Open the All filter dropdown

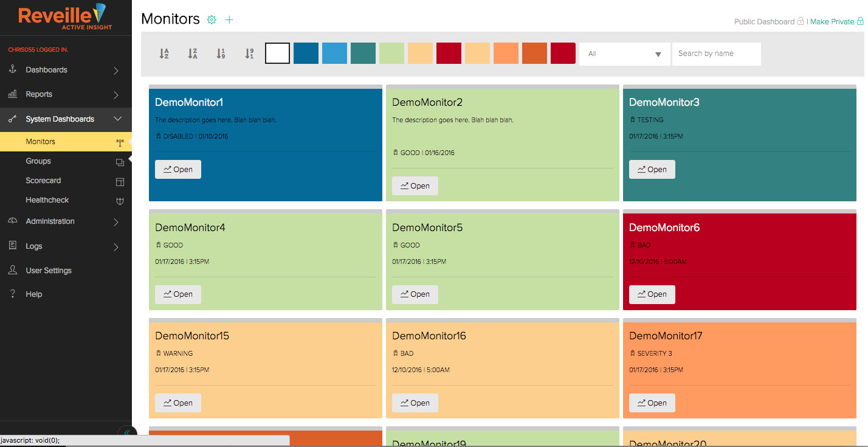(x=624, y=54)
